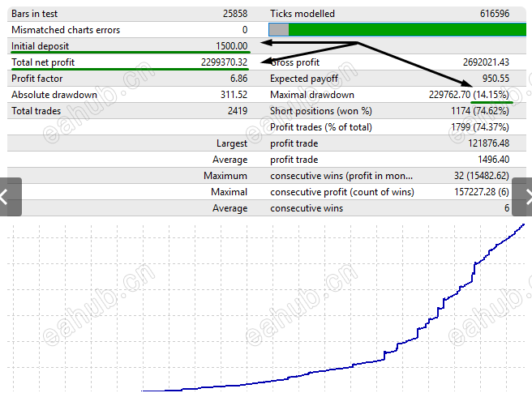
Task: Select the 'Total net profit' label
Action: (43, 62)
